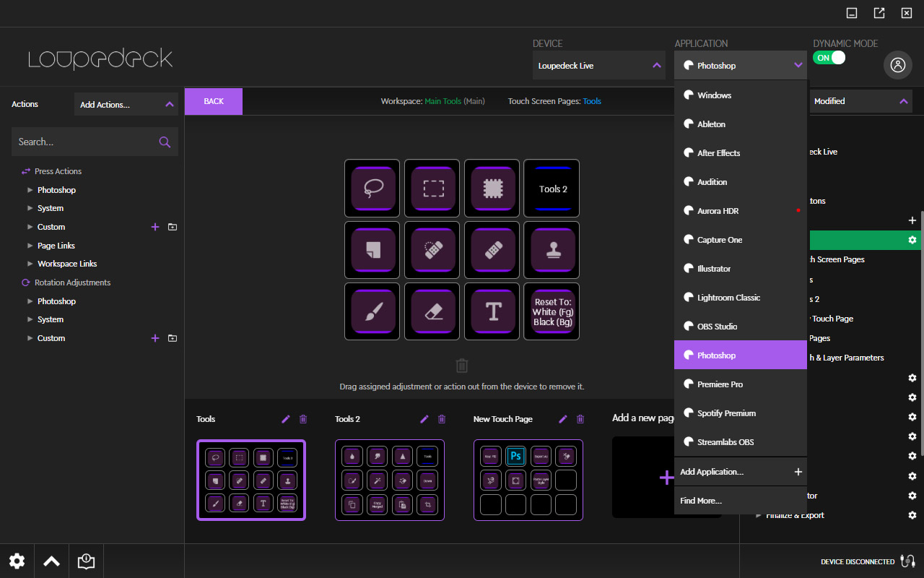Click the search magnifier icon
The width and height of the screenshot is (924, 578).
tap(165, 142)
